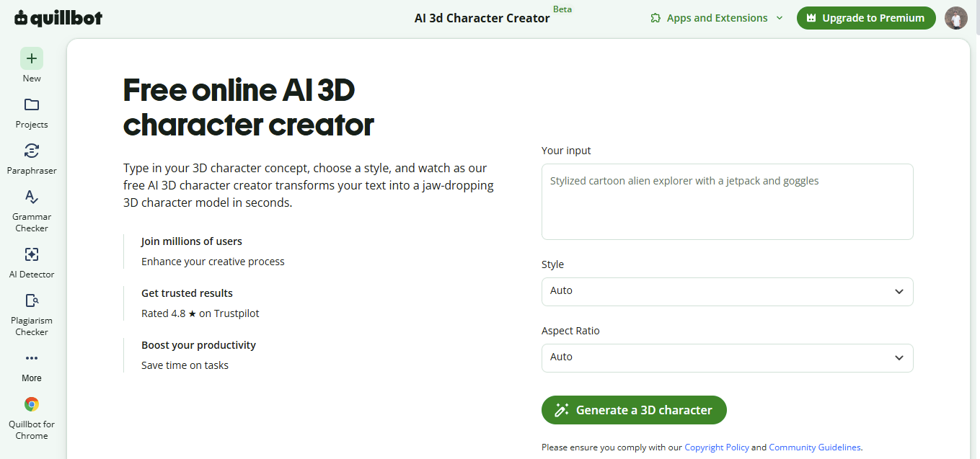Click the Paraphraser sidebar label
The width and height of the screenshot is (980, 459).
pyautogui.click(x=32, y=171)
